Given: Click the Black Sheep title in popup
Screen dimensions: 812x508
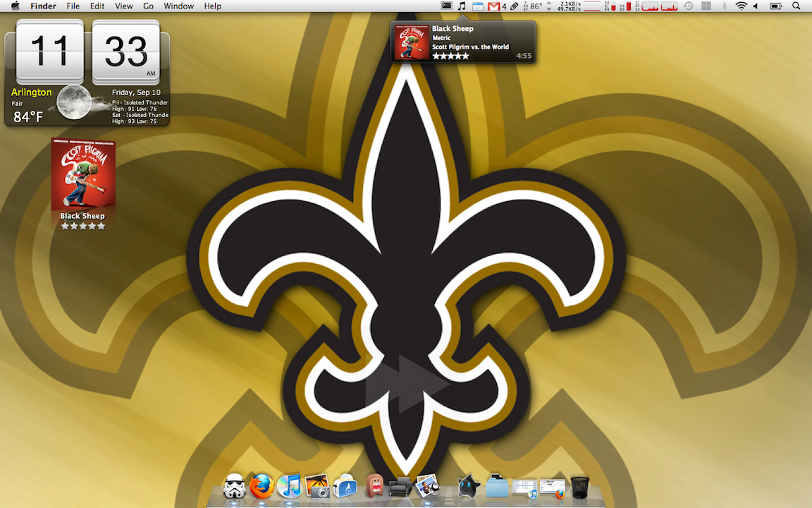Looking at the screenshot, I should click(x=453, y=28).
